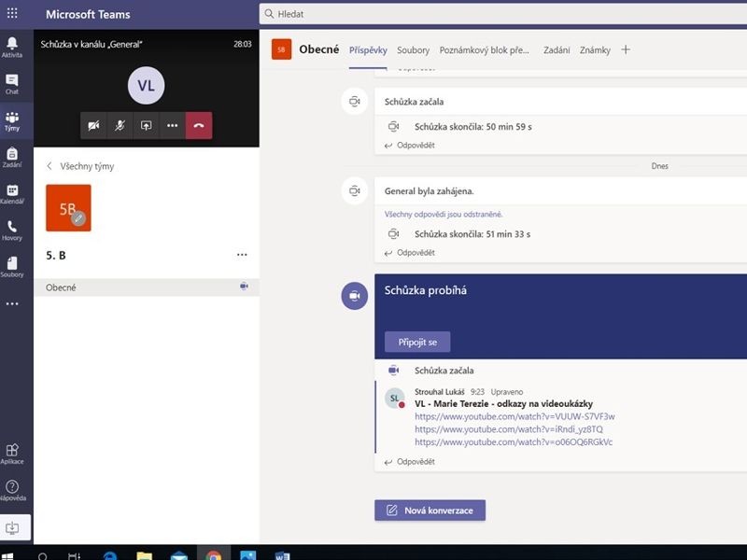Image resolution: width=747 pixels, height=560 pixels.
Task: Toggle the microphone mute in meeting controls
Action: coord(120,125)
